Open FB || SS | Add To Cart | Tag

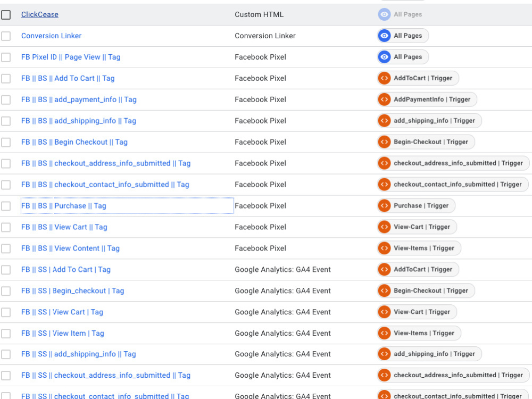pos(66,269)
